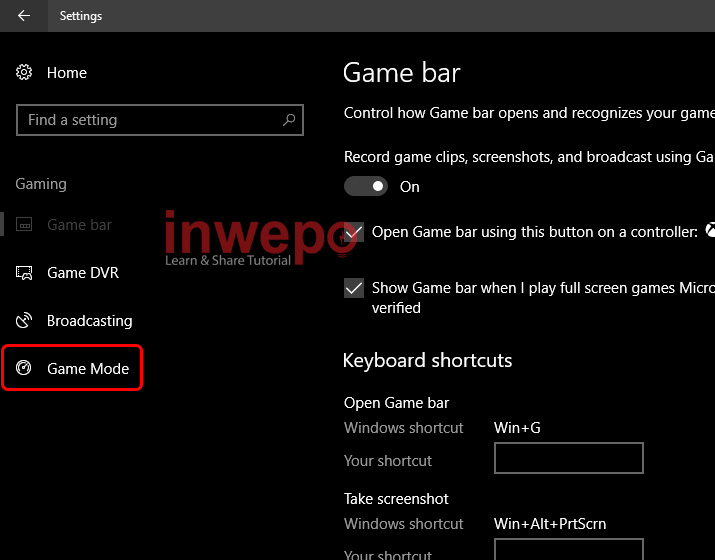Click the magnifier search icon
715x560 pixels.
[x=289, y=120]
